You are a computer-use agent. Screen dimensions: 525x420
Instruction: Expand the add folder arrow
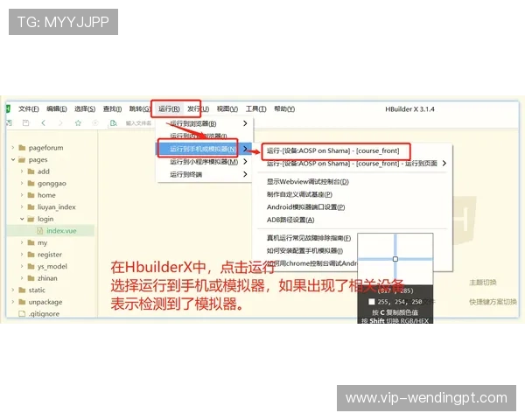click(x=22, y=171)
